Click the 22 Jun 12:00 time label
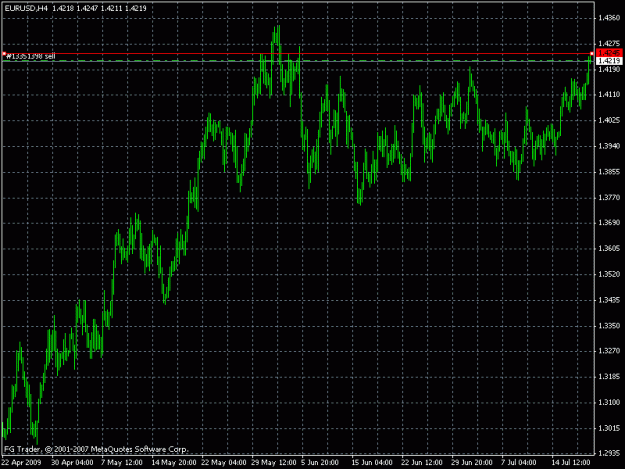The width and height of the screenshot is (625, 469). point(422,463)
